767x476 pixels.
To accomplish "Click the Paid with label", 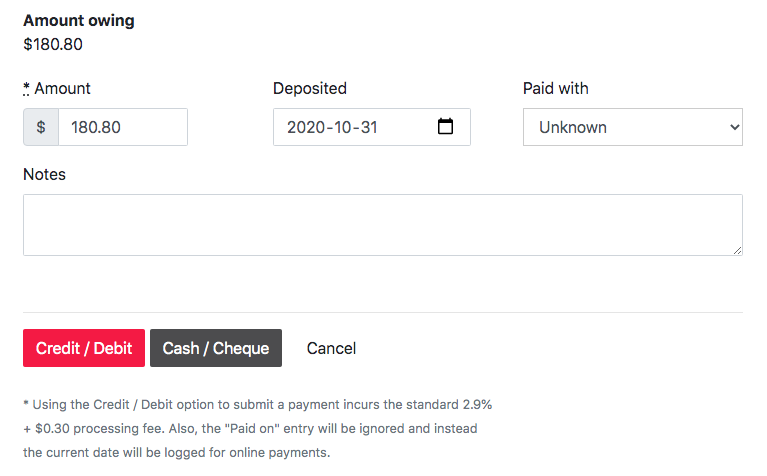I will coord(556,89).
